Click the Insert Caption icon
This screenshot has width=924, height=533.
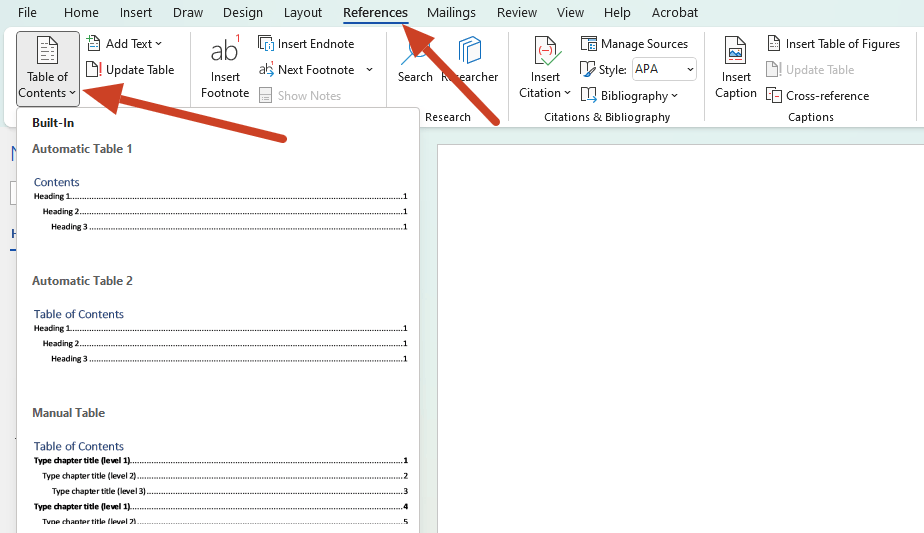(735, 51)
